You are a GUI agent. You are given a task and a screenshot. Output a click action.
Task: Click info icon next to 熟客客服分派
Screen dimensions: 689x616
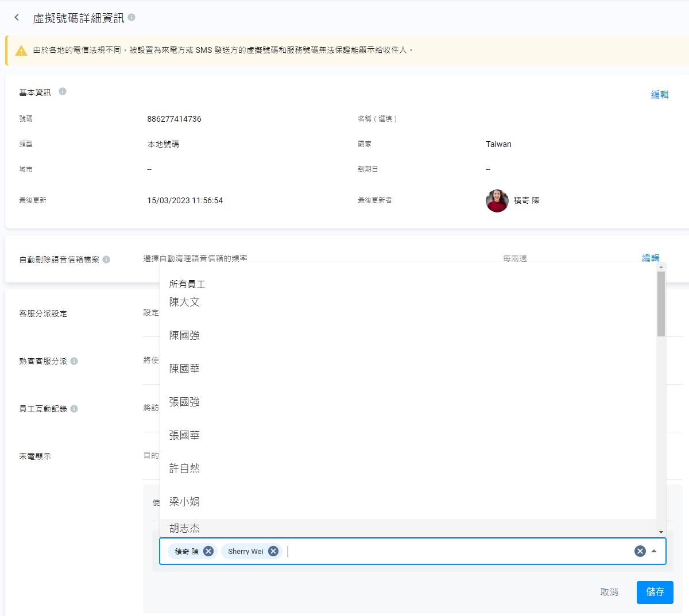74,361
